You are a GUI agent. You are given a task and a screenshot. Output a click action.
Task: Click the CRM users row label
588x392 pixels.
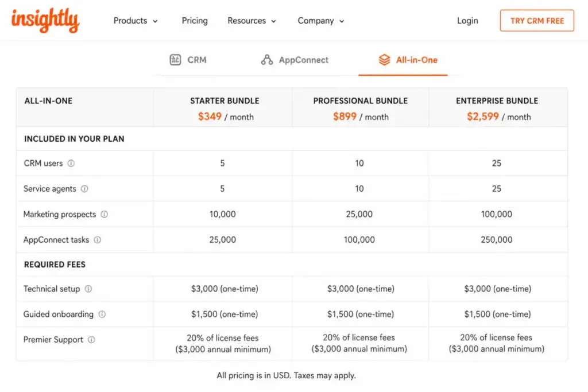pyautogui.click(x=43, y=163)
